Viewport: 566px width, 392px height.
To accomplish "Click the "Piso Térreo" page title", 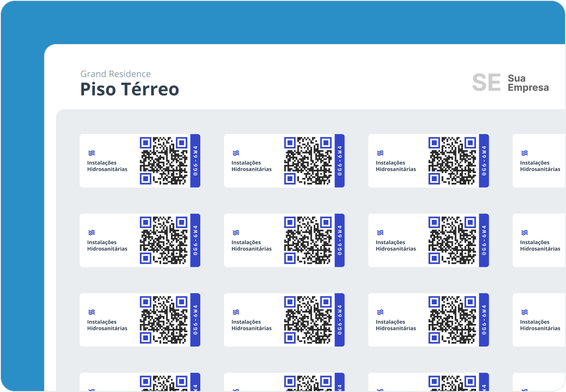I will [130, 89].
